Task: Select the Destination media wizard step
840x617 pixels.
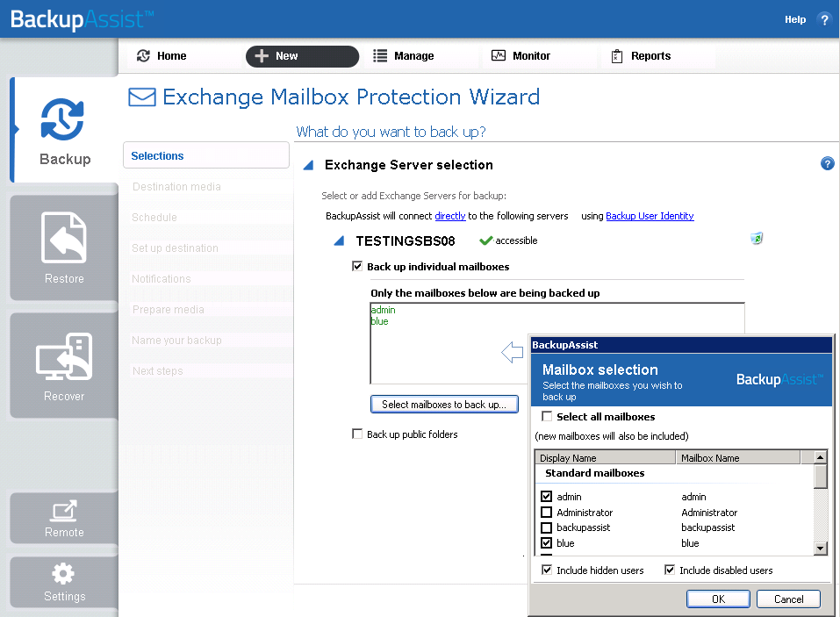Action: (x=176, y=186)
